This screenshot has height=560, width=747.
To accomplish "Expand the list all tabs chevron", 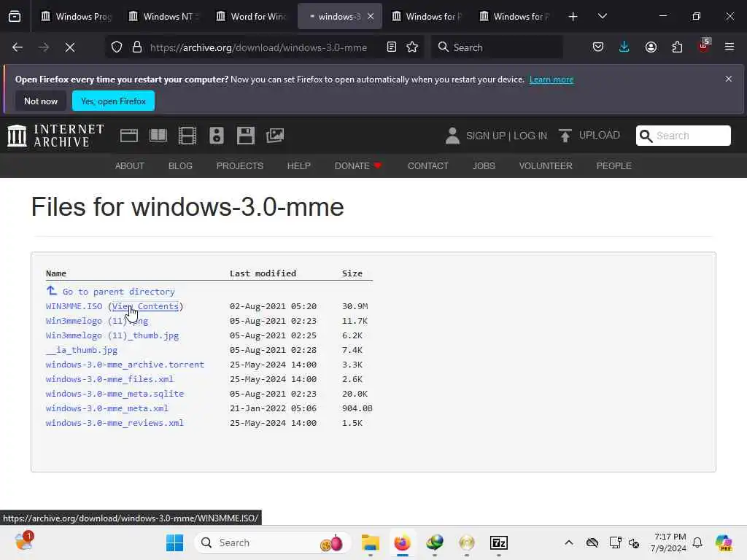I will 602,16.
